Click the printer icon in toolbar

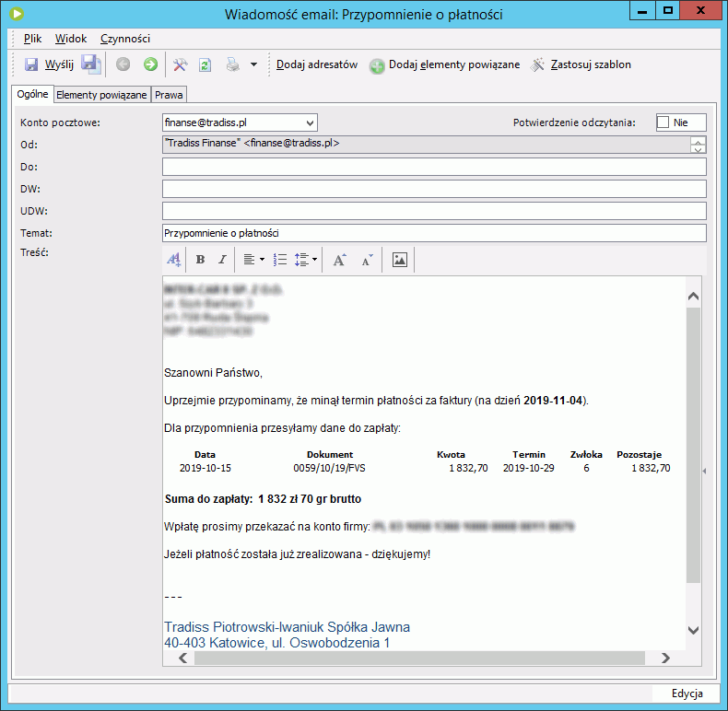232,64
